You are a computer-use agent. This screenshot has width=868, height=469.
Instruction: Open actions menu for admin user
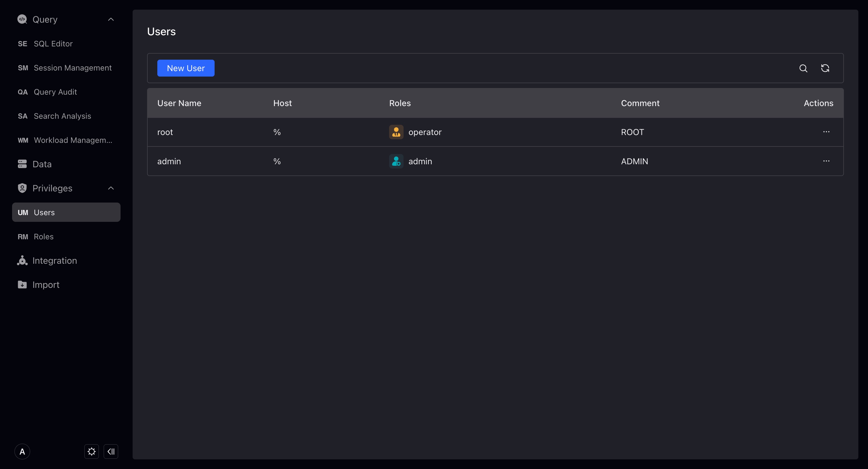point(826,161)
